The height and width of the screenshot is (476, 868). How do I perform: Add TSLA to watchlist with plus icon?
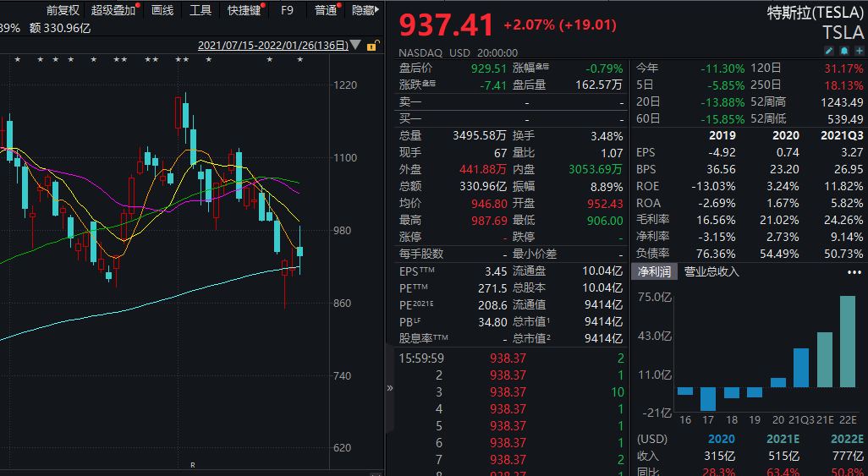coord(858,52)
